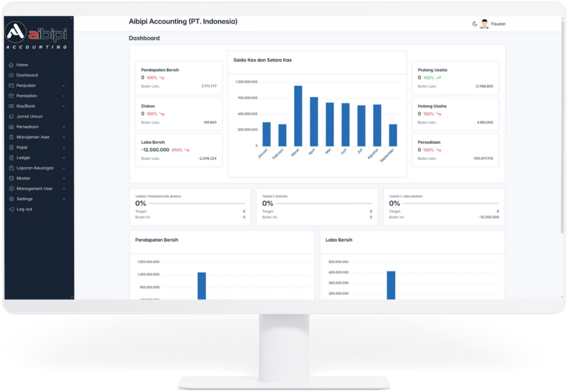570x392 pixels.
Task: Click the Persediaan inventory icon
Action: pos(11,127)
